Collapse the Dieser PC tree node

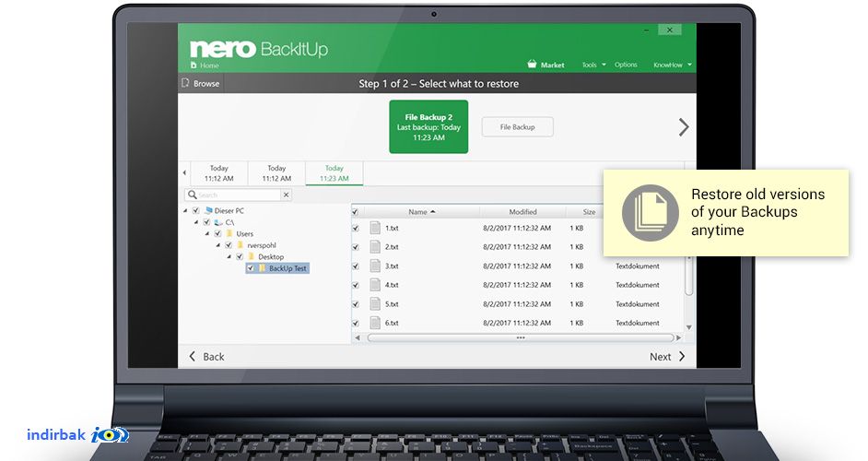[x=185, y=210]
